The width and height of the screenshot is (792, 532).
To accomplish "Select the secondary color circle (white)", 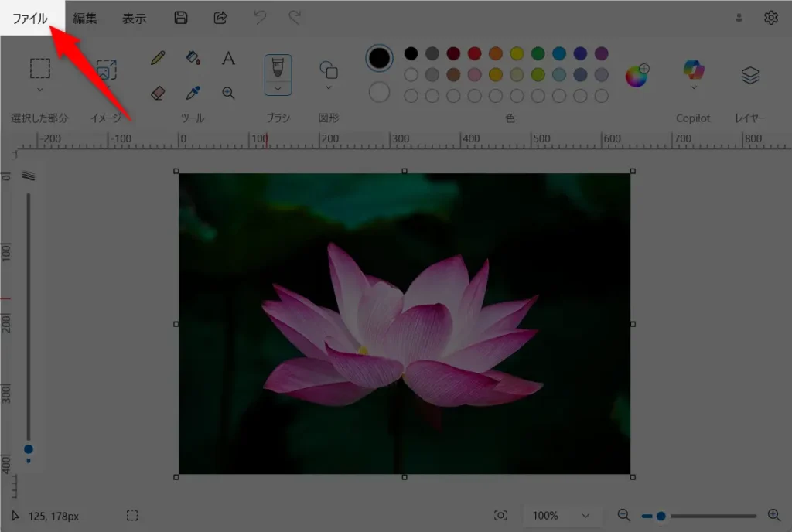I will point(379,92).
